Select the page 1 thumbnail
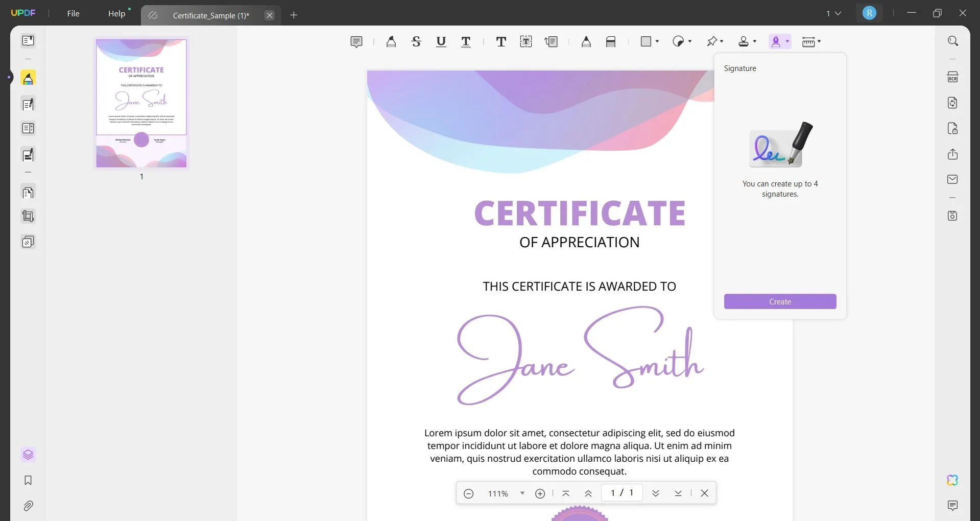This screenshot has height=521, width=980. coord(141,103)
